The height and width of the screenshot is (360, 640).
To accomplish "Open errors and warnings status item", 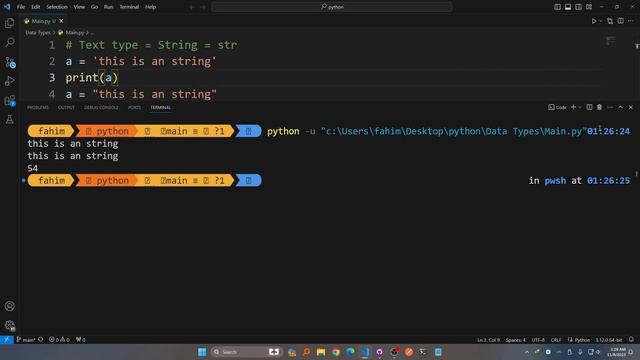I will point(59,340).
